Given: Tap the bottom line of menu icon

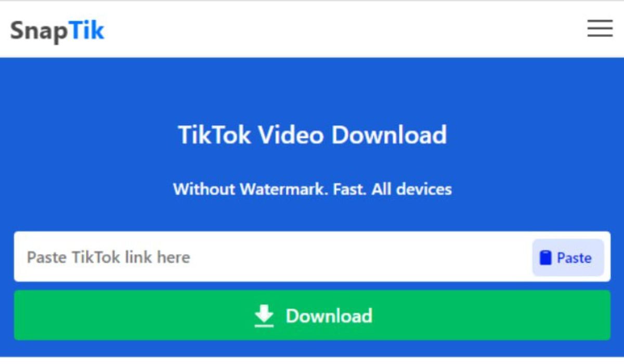Looking at the screenshot, I should (600, 36).
